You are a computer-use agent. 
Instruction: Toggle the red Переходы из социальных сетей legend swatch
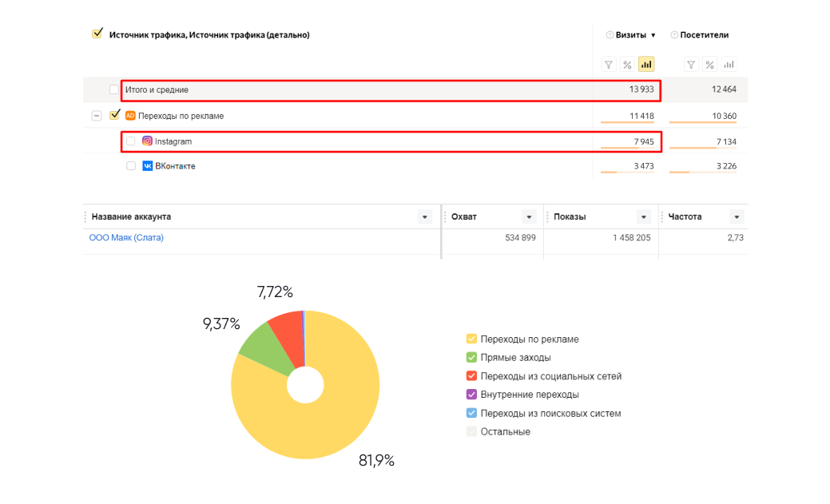click(x=471, y=376)
